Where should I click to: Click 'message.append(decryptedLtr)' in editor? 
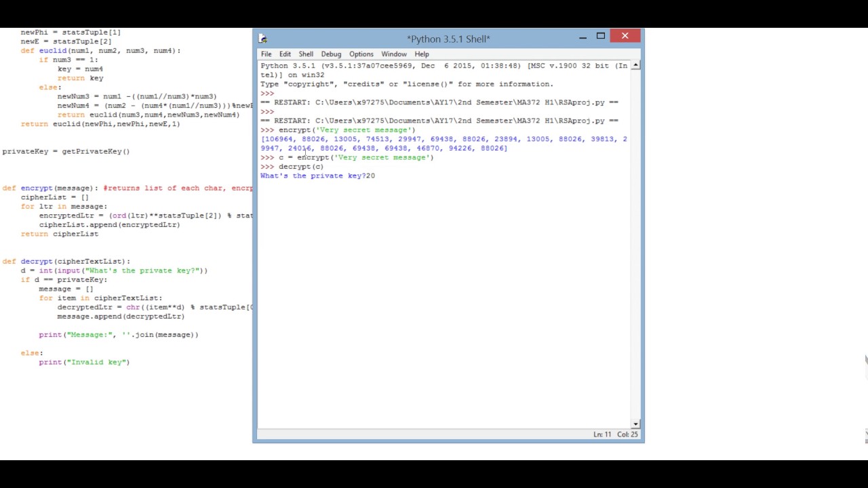pos(121,316)
